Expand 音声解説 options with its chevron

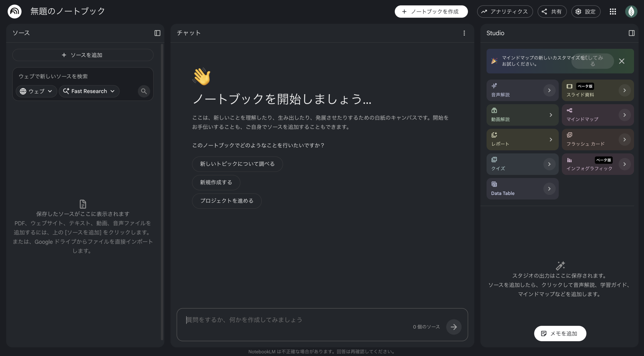(549, 90)
